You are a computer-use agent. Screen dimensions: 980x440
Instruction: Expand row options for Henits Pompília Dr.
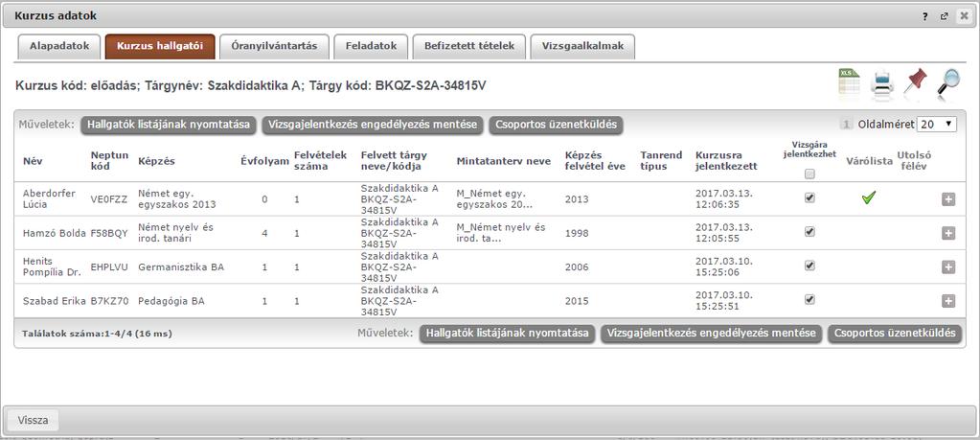pos(948,267)
